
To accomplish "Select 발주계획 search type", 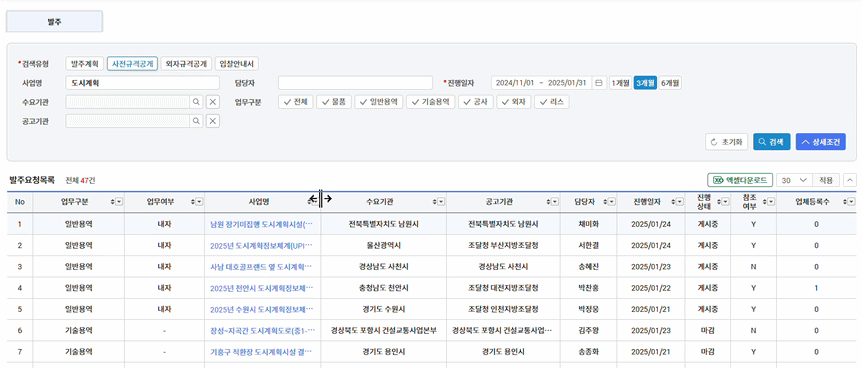I will (84, 64).
